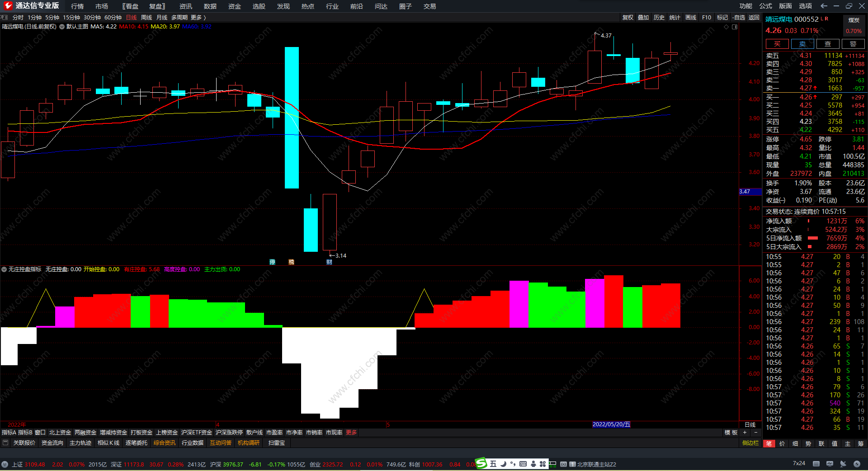This screenshot has height=471, width=868.
Task: Click the satellite dish icon in status bar
Action: [x=843, y=464]
